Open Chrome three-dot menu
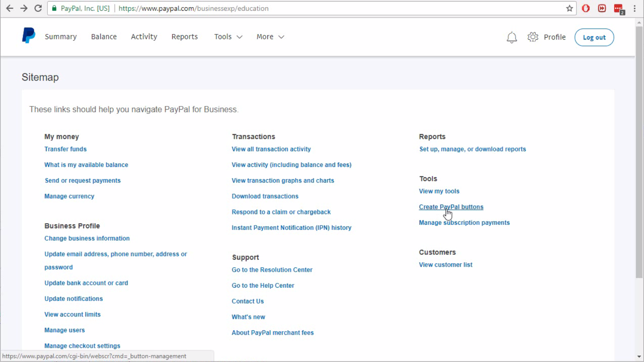 point(635,8)
